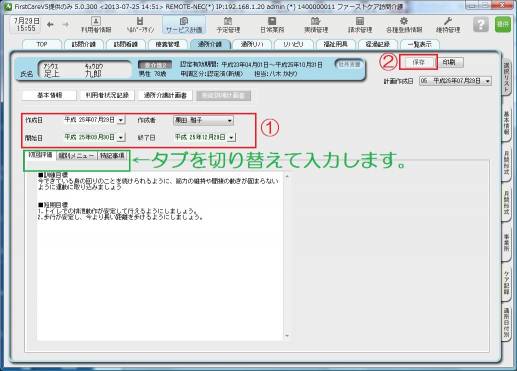
Task: Open the 作成日 date dropdown arrow
Action: 121,120
